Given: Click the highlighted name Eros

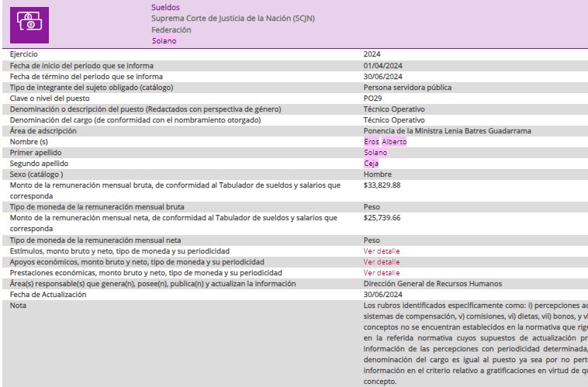Looking at the screenshot, I should pyautogui.click(x=372, y=142).
